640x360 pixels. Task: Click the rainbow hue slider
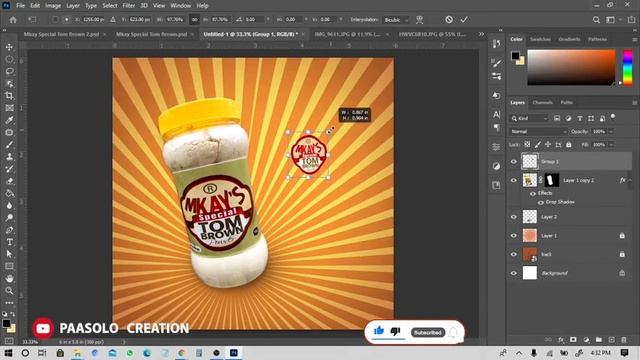tap(627, 67)
